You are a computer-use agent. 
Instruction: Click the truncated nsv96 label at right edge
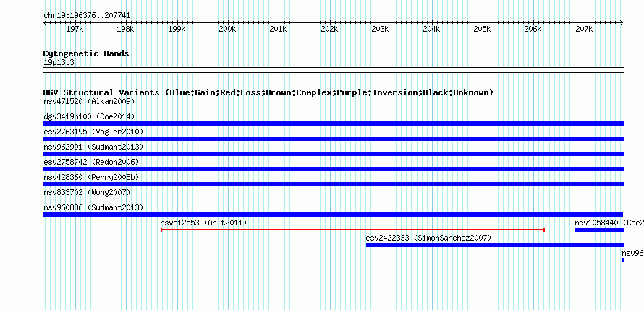coord(632,253)
